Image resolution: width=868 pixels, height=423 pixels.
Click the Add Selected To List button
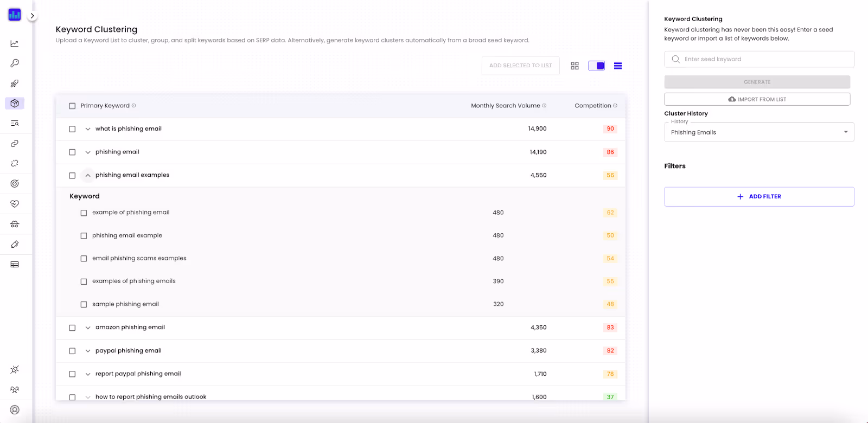(521, 66)
